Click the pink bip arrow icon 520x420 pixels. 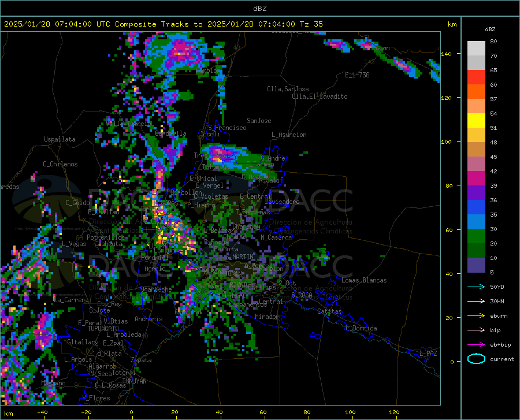pyautogui.click(x=476, y=330)
